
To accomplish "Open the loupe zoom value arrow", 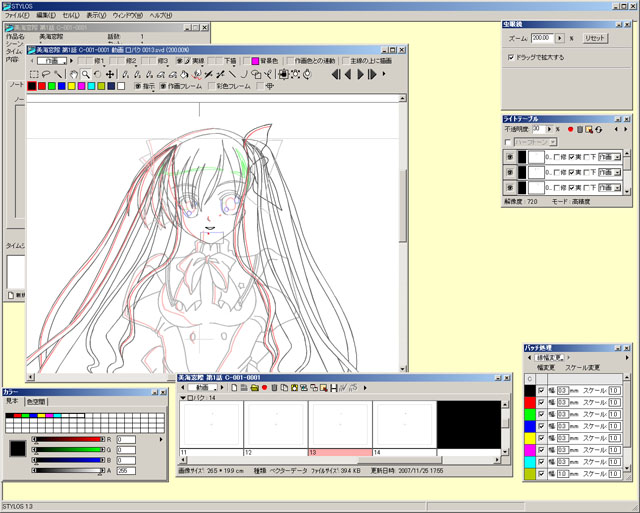I will point(560,38).
